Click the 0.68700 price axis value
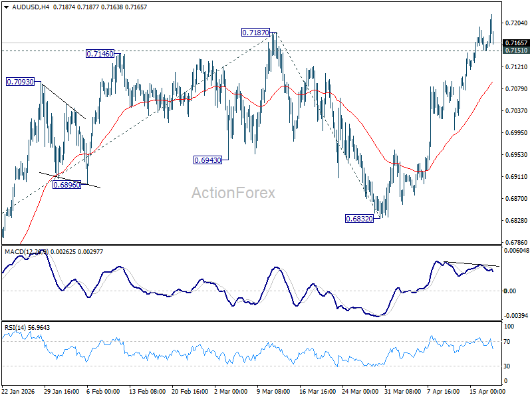Viewport: 532px width, 399px height. 517,198
